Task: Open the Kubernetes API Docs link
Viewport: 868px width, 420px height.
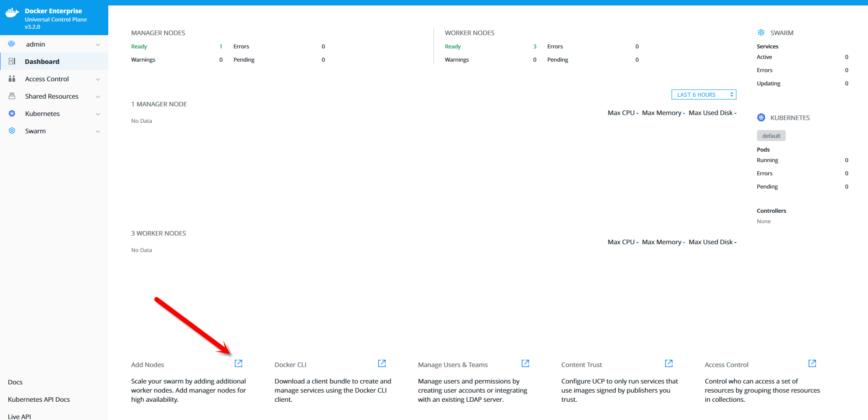Action: 39,399
